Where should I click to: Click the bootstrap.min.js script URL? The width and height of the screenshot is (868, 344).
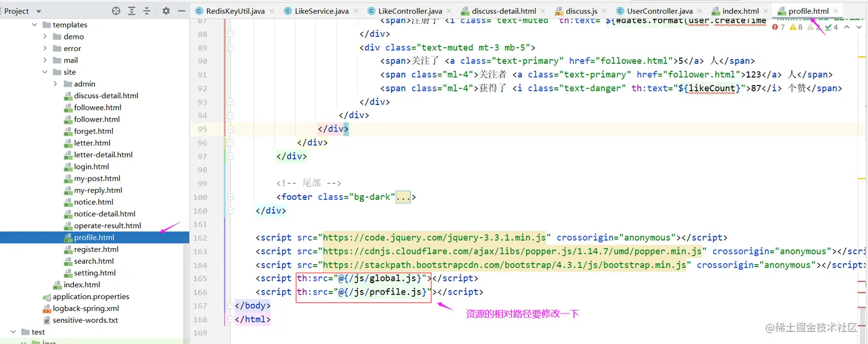(505, 265)
